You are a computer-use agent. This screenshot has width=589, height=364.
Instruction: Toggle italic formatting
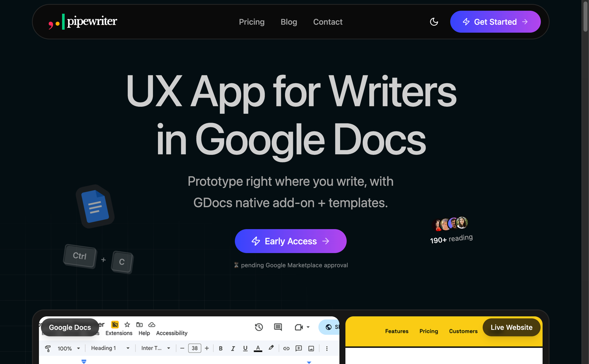233,349
